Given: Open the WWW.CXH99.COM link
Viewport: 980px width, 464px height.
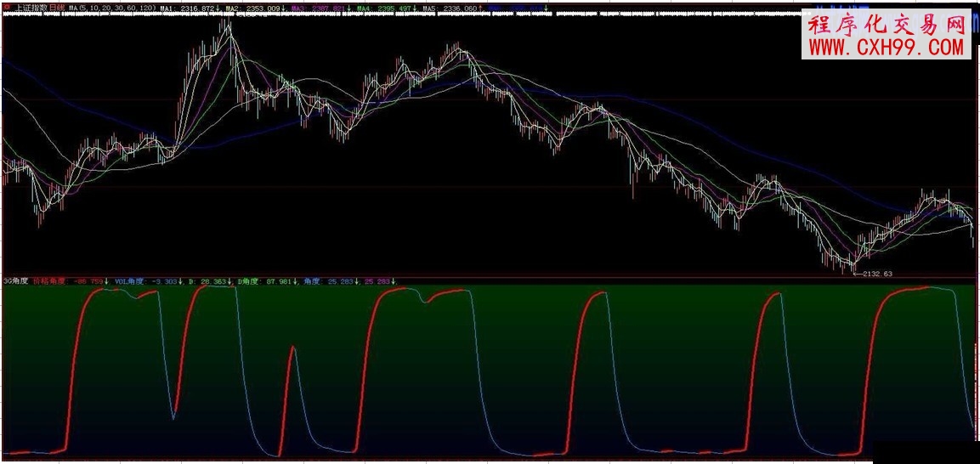Looking at the screenshot, I should [887, 48].
